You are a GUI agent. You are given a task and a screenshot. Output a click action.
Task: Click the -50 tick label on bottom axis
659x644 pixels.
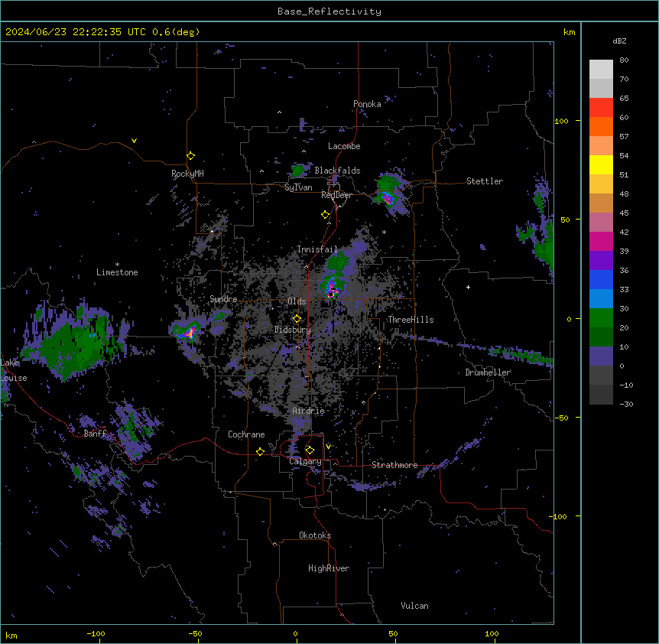click(195, 633)
